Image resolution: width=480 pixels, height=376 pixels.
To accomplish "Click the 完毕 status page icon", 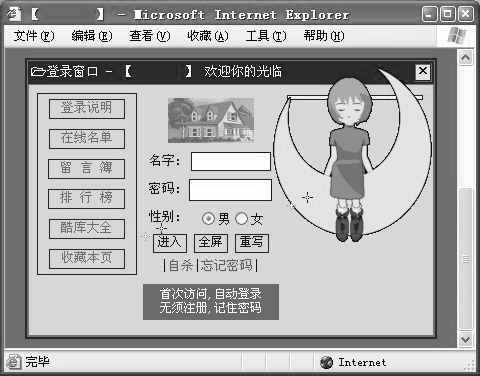I will tap(14, 362).
